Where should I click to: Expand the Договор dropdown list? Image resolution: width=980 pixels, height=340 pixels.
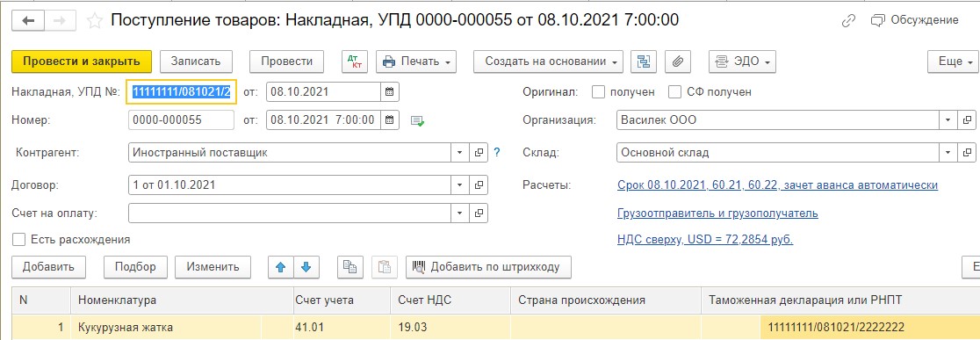point(460,185)
